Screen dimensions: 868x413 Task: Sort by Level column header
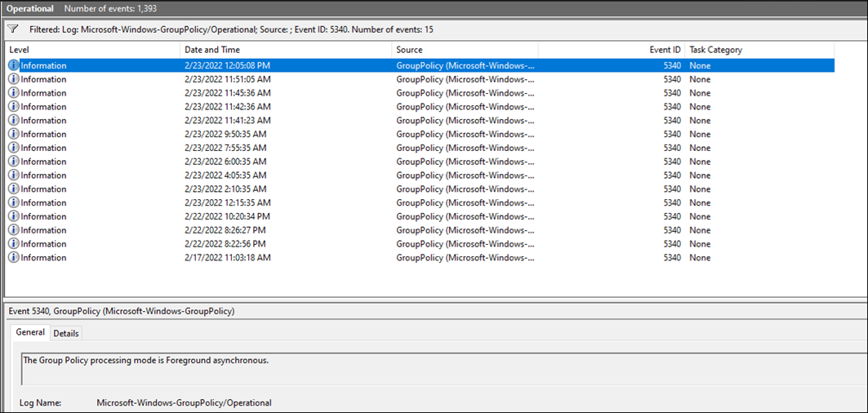tap(93, 50)
